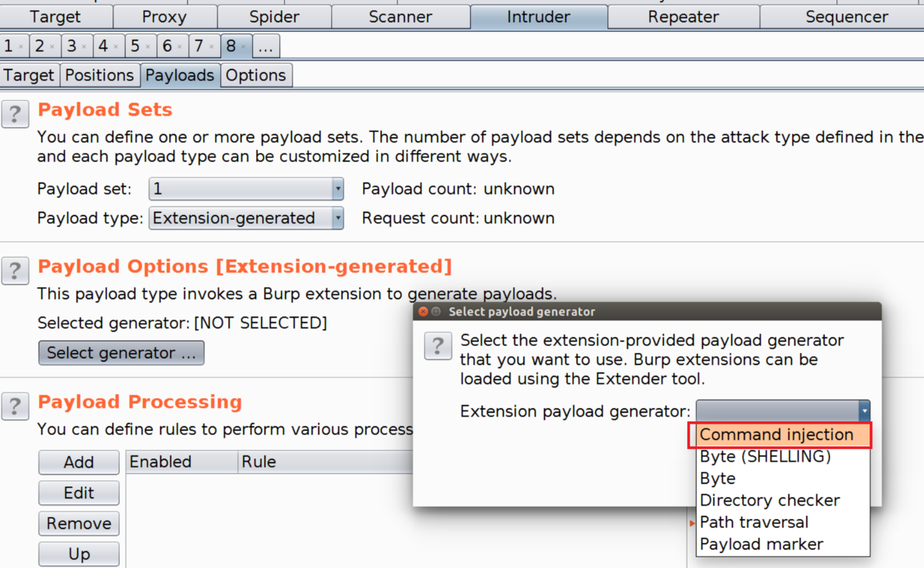Click Edit processing rule button

pos(79,493)
